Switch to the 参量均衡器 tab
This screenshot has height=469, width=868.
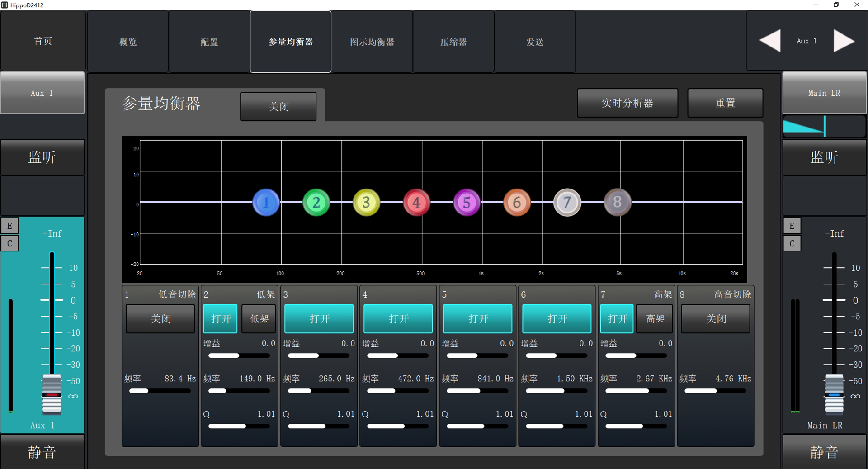(291, 42)
